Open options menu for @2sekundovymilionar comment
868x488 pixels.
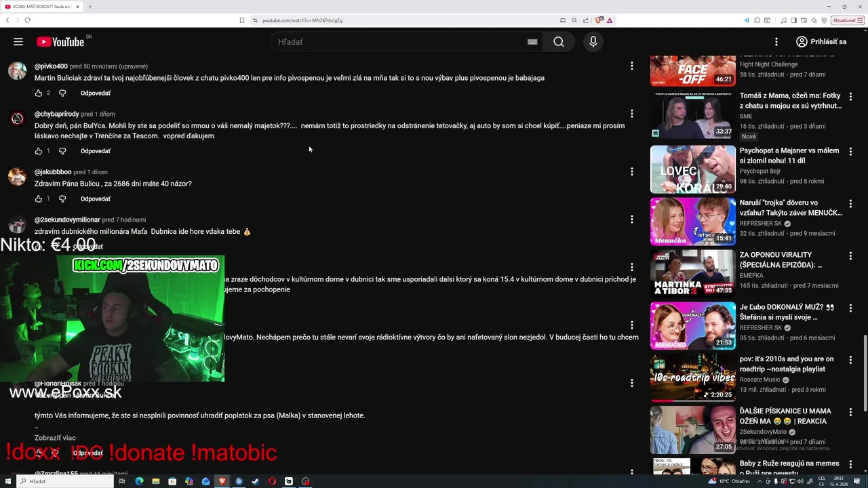[631, 220]
